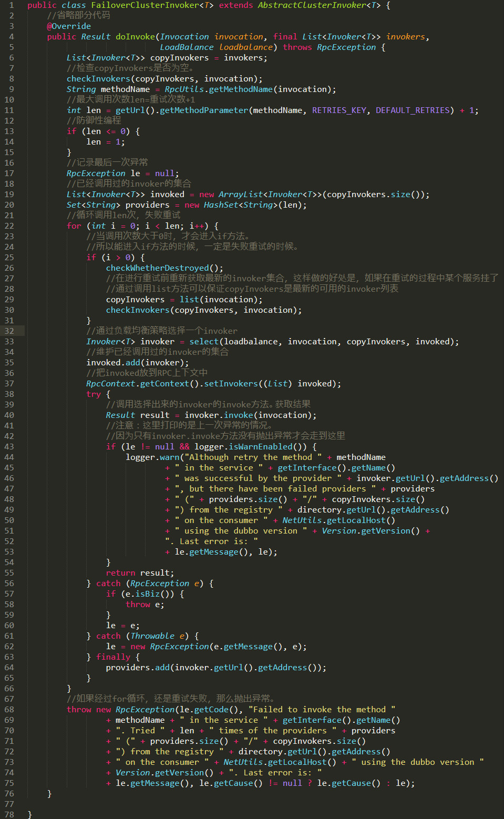
Task: Click the setInvokers call
Action: (231, 384)
